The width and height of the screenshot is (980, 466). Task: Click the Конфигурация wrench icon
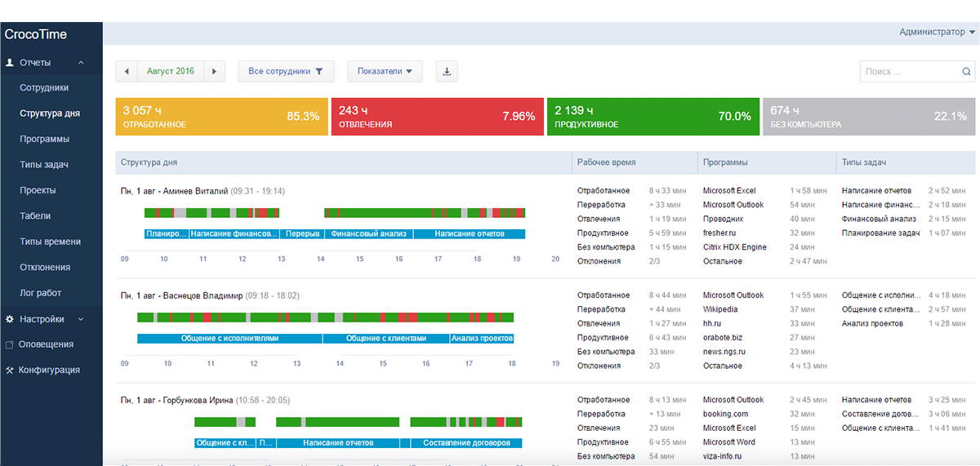(10, 371)
